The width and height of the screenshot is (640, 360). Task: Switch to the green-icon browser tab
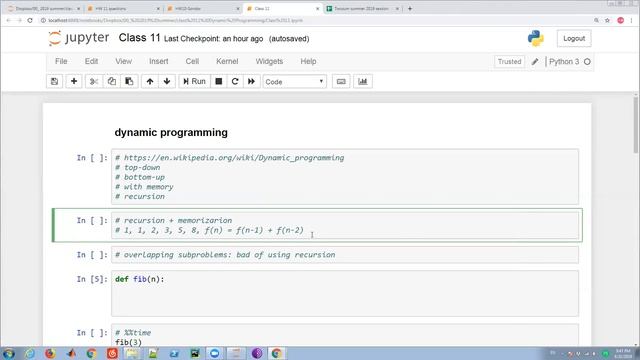[362, 9]
